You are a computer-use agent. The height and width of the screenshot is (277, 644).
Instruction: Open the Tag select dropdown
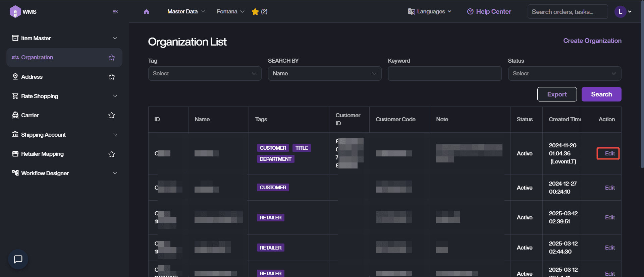[x=205, y=73]
